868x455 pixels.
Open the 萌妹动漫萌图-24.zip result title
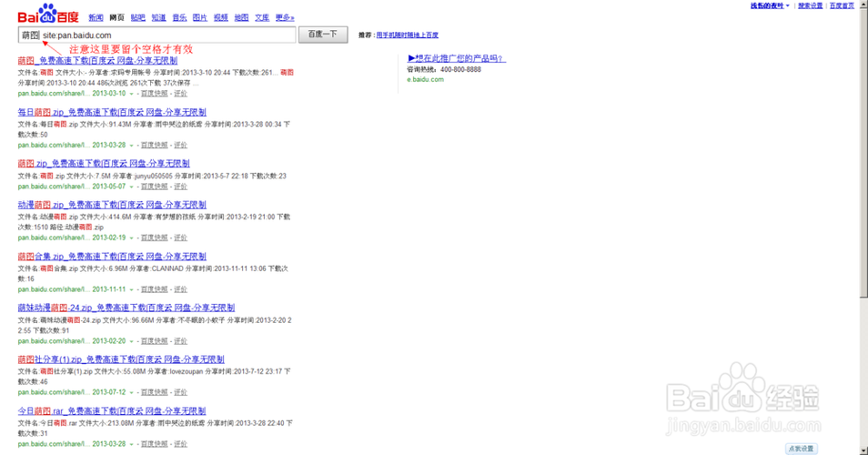coord(126,308)
